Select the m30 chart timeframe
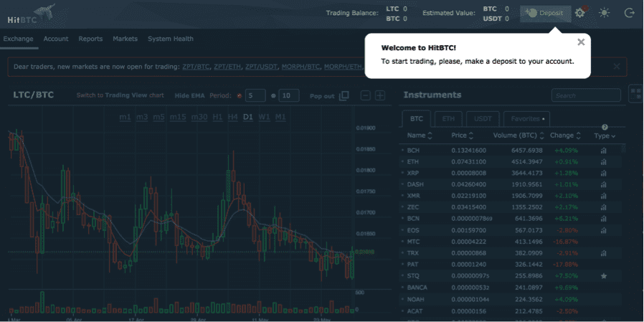This screenshot has height=322, width=644. [199, 117]
